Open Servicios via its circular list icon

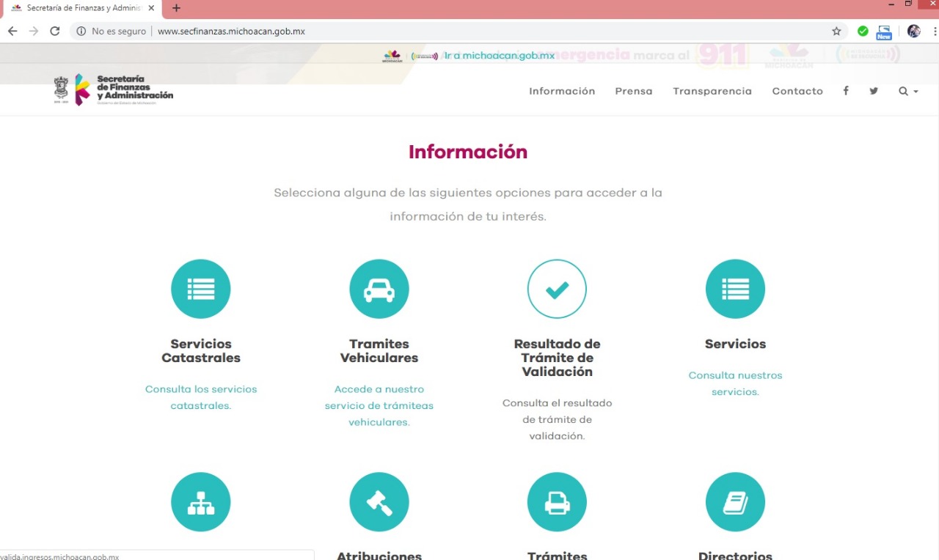pos(735,288)
